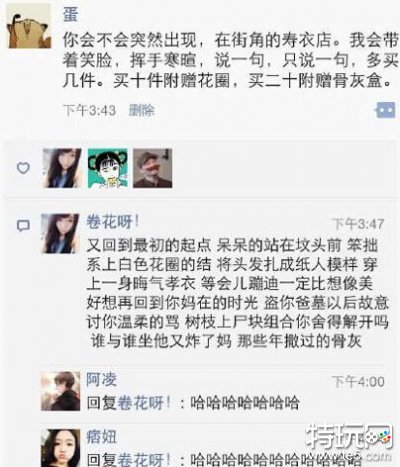Open green cartoon avatar in likes row

[108, 168]
